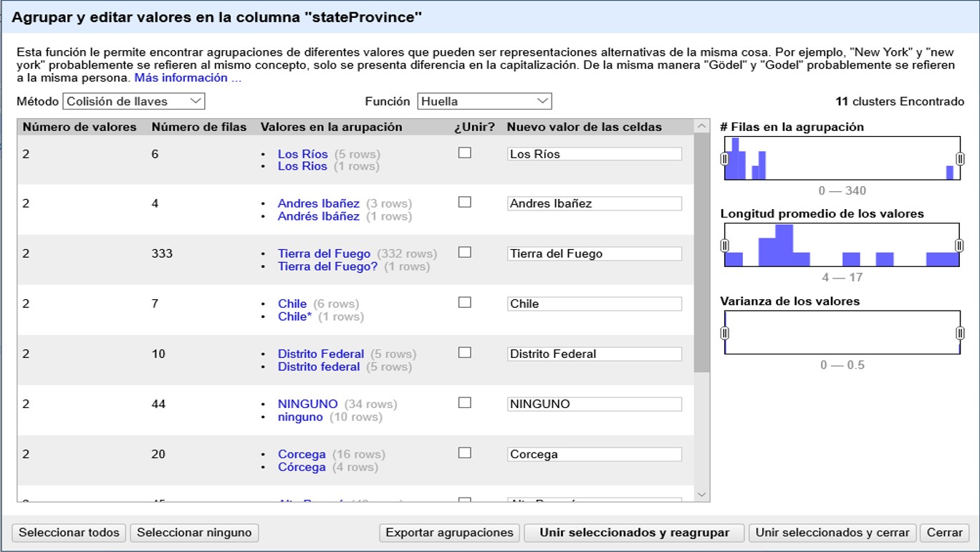Click Exportar agrupaciones button

click(449, 533)
